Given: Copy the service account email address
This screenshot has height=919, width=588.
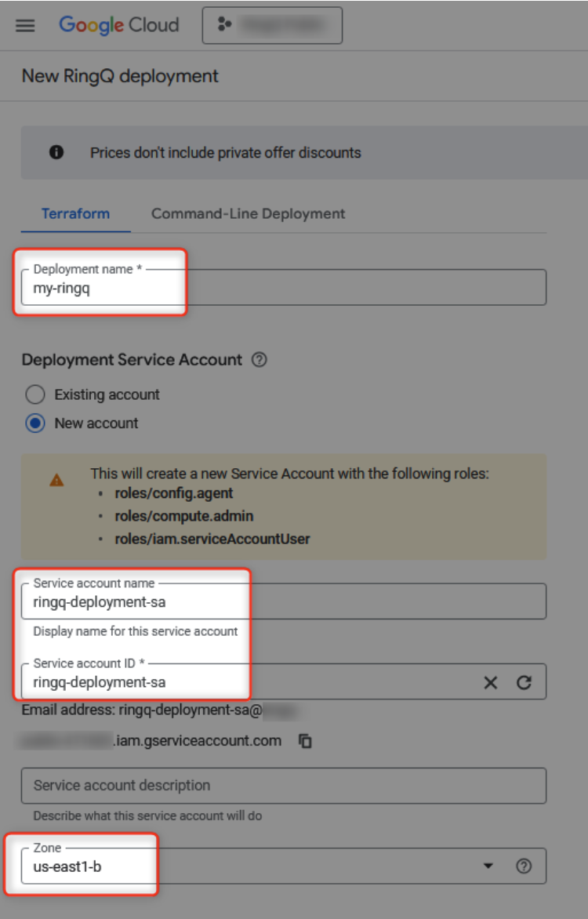Looking at the screenshot, I should coord(306,742).
